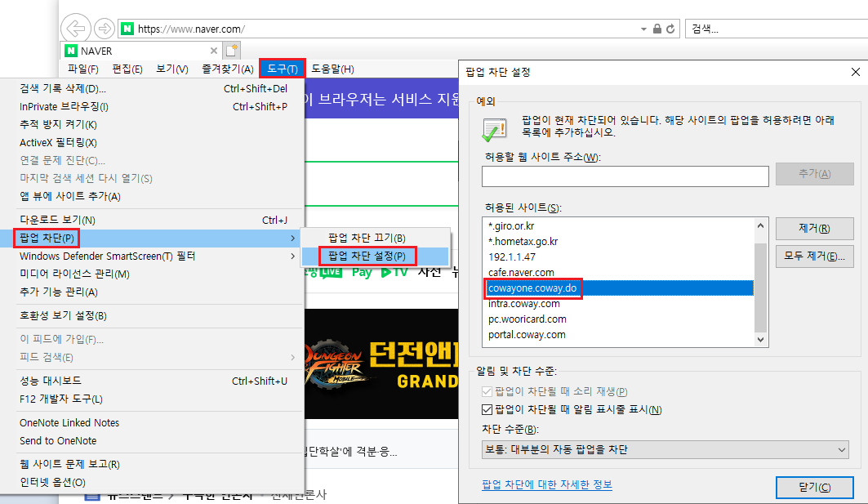Open the 즐겨찾기(A) menu
Screen dimensions: 868x504
click(228, 69)
